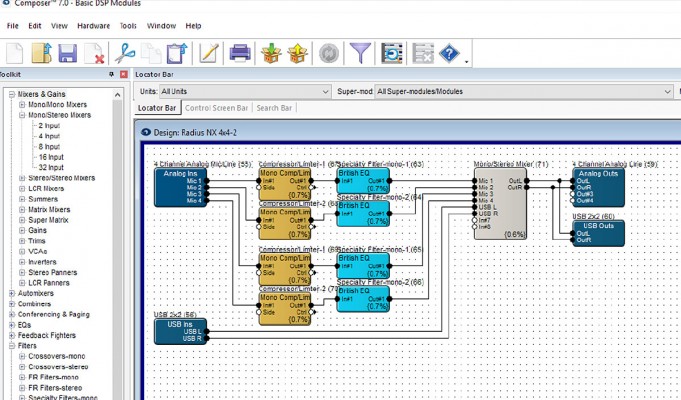The height and width of the screenshot is (400, 681).
Task: Select the USB Ins module block
Action: (x=181, y=331)
